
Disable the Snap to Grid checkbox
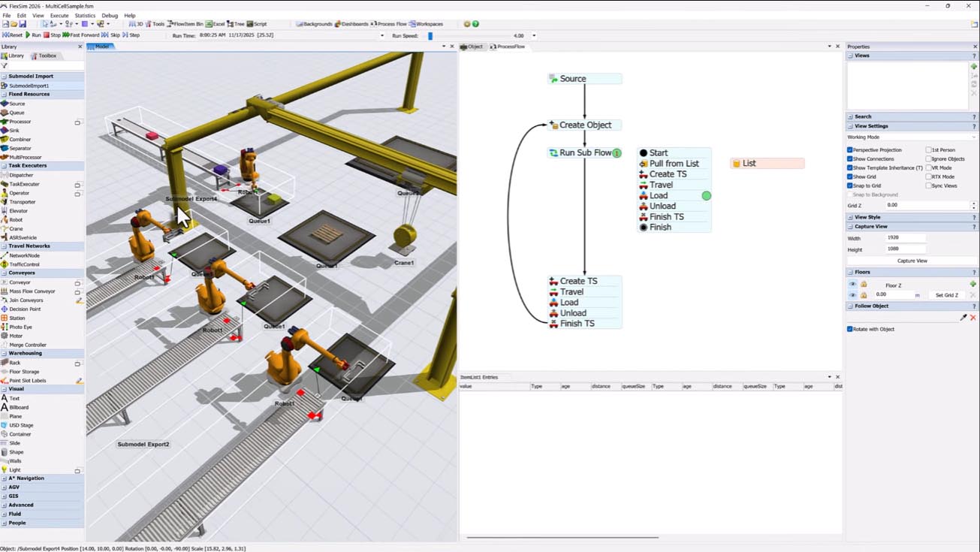click(x=850, y=186)
